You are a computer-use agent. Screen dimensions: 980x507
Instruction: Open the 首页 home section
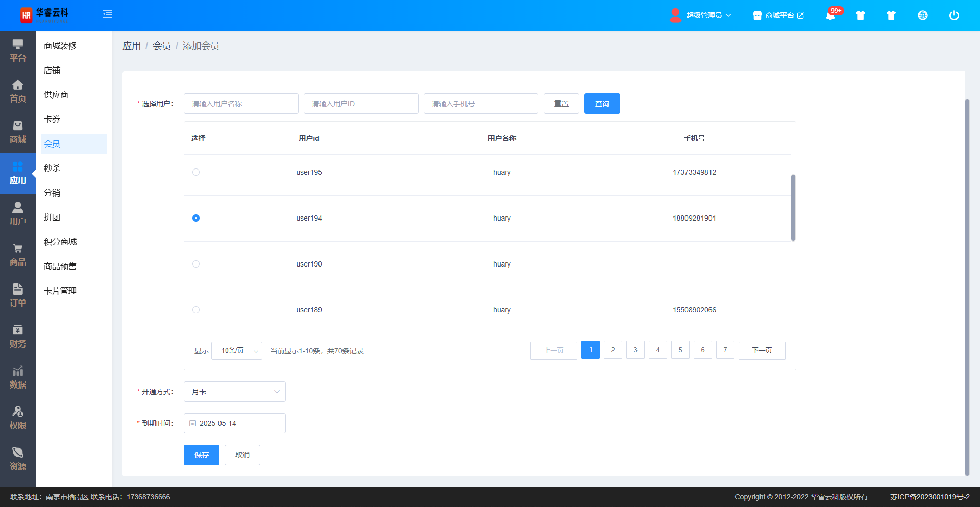coord(18,91)
